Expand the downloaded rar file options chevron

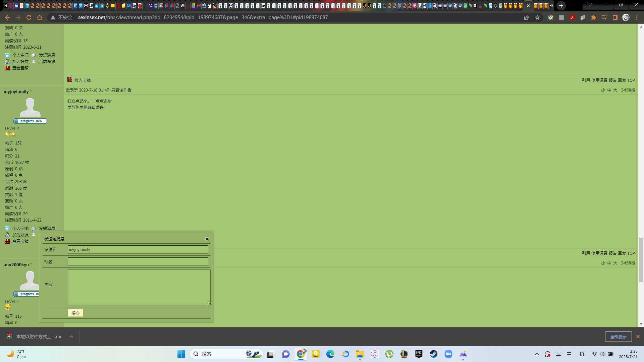(x=71, y=337)
